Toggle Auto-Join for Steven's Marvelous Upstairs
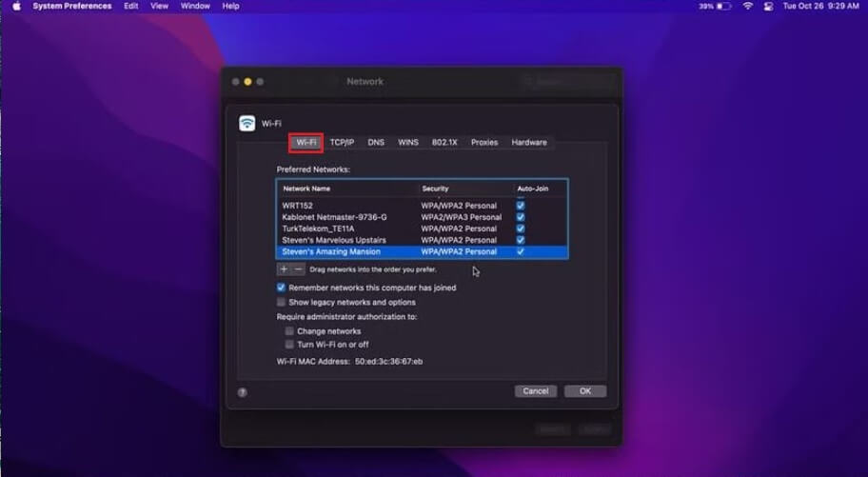This screenshot has height=477, width=868. [521, 241]
